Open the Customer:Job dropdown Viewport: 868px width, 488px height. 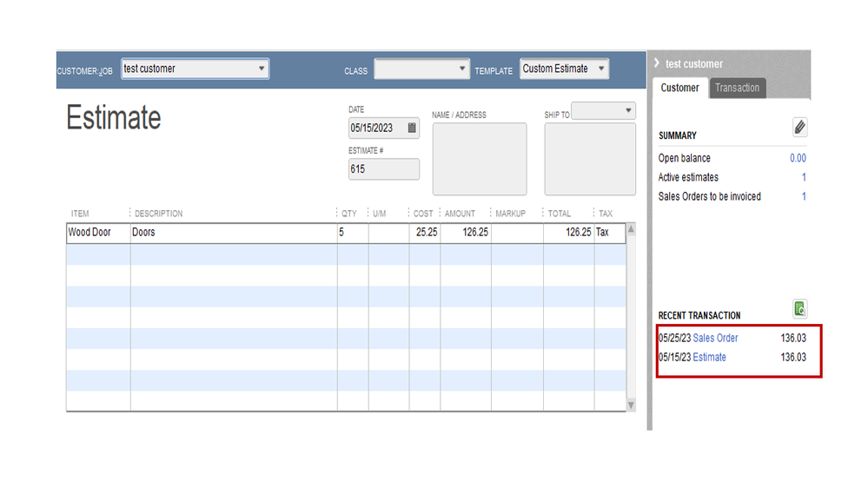tap(262, 69)
